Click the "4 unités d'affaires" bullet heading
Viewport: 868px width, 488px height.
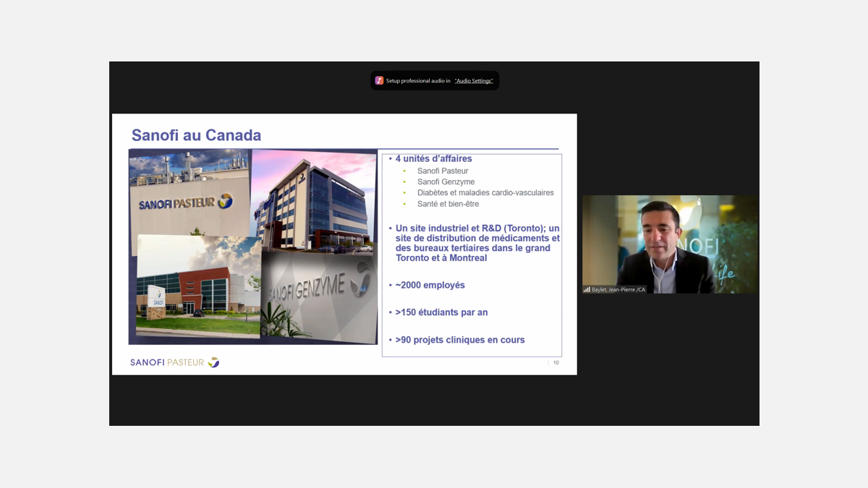coord(433,158)
